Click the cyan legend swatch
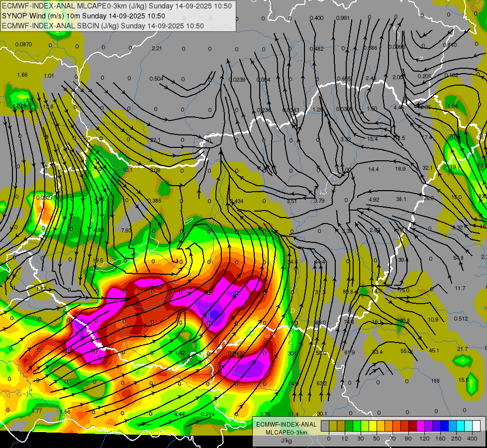The image size is (487, 448). click(x=460, y=426)
